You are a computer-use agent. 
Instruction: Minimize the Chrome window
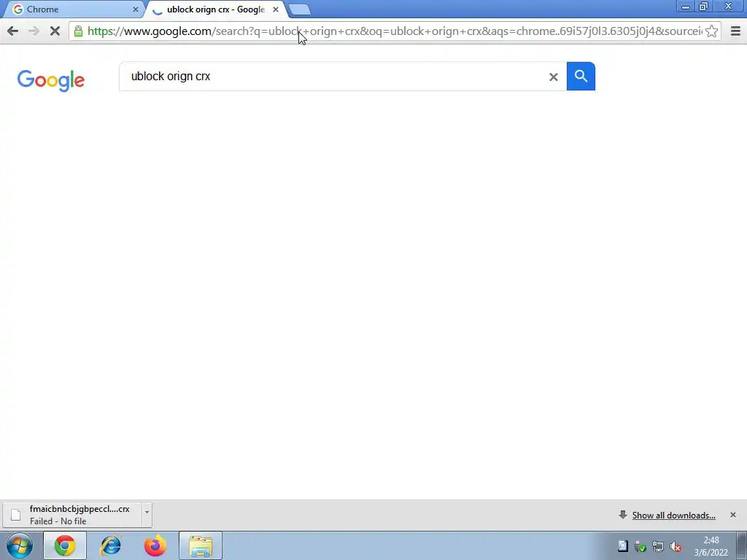[686, 6]
